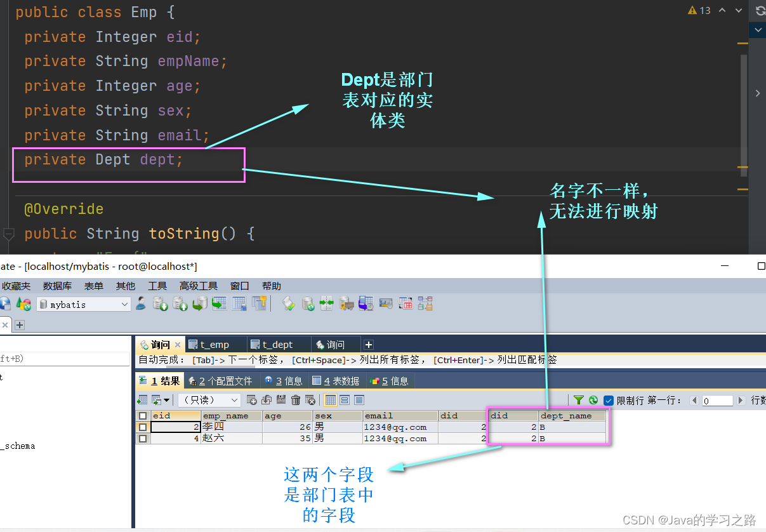This screenshot has height=532, width=766.
Task: Open the 高级工具 menu
Action: pyautogui.click(x=198, y=286)
